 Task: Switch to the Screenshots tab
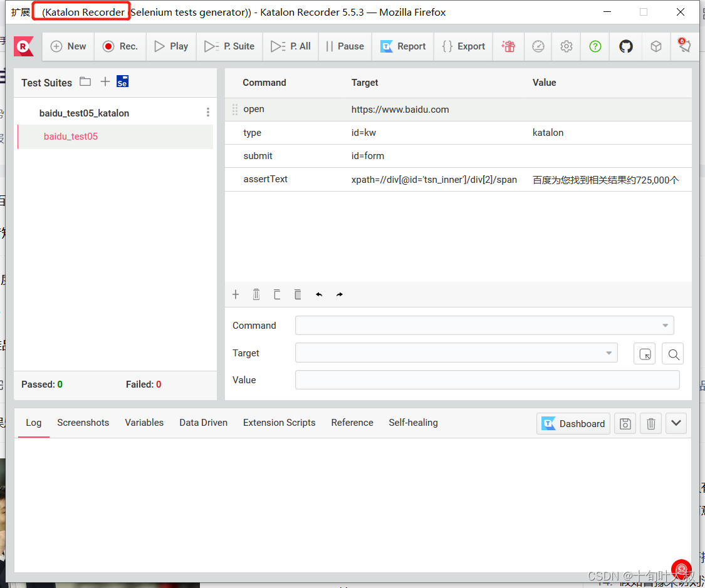click(83, 423)
